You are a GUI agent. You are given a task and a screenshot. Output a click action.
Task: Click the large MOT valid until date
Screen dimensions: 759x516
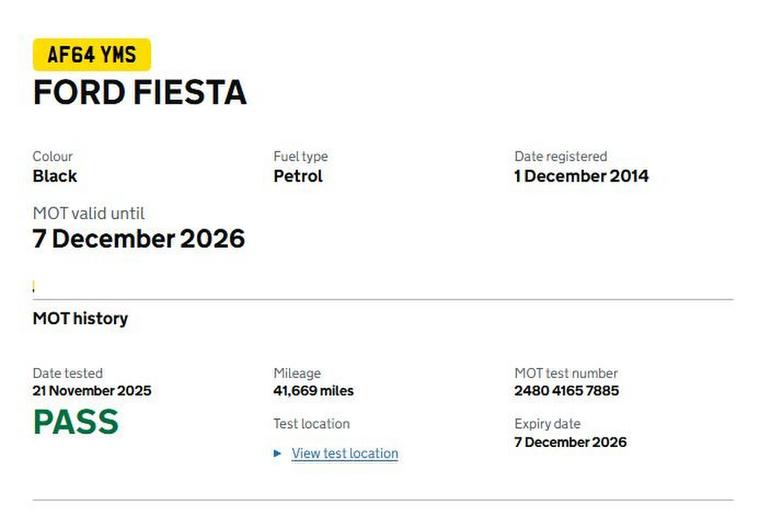(138, 239)
